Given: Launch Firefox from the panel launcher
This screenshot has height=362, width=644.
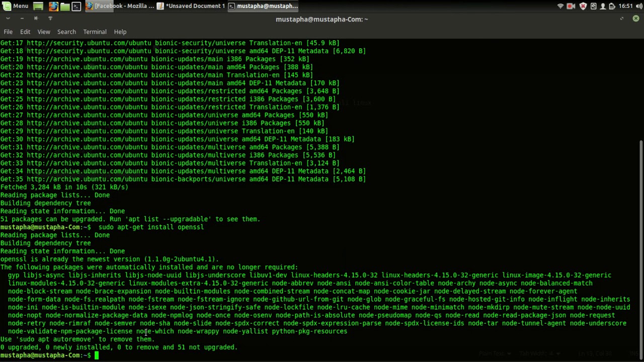Looking at the screenshot, I should tap(53, 6).
